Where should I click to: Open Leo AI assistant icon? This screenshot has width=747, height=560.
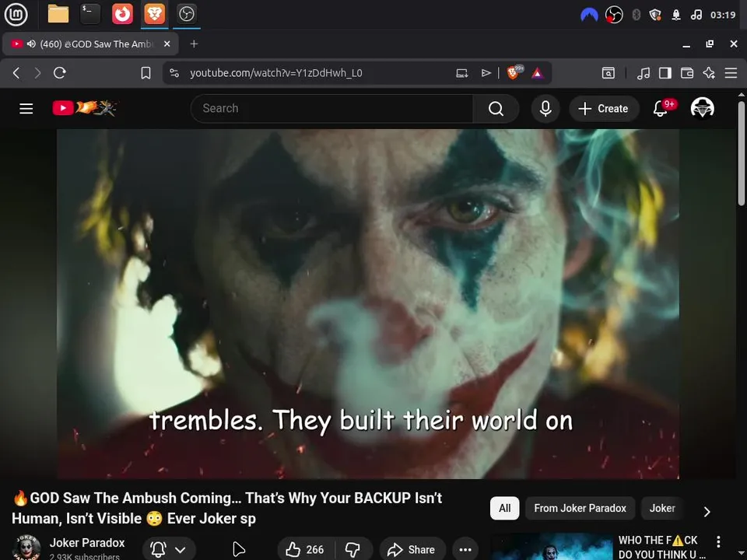(709, 73)
